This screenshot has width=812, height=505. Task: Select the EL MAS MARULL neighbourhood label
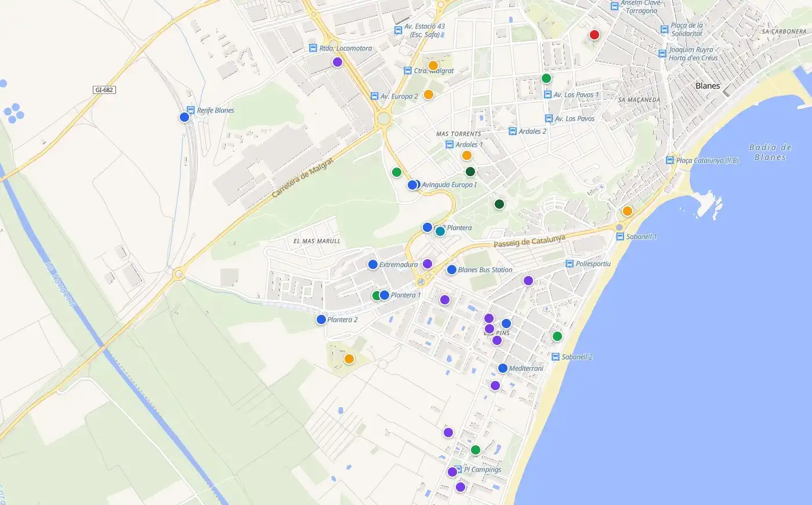click(317, 241)
